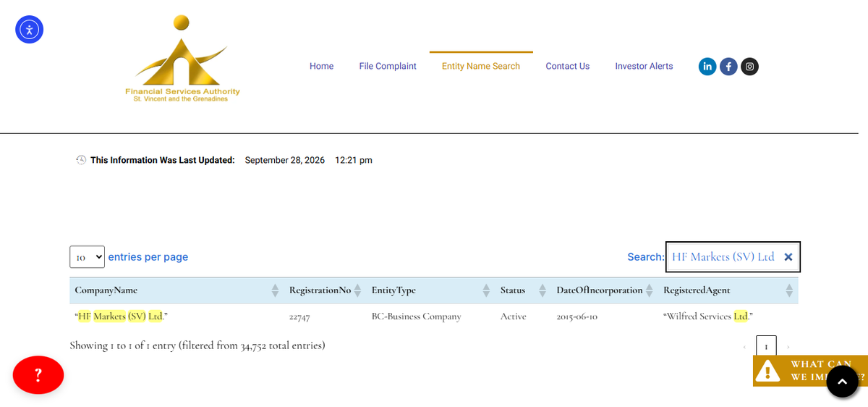
Task: Go to Home menu item
Action: pyautogui.click(x=322, y=66)
